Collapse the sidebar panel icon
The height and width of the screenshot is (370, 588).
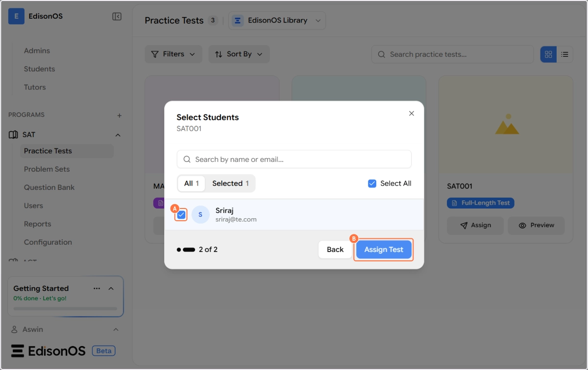pos(117,17)
